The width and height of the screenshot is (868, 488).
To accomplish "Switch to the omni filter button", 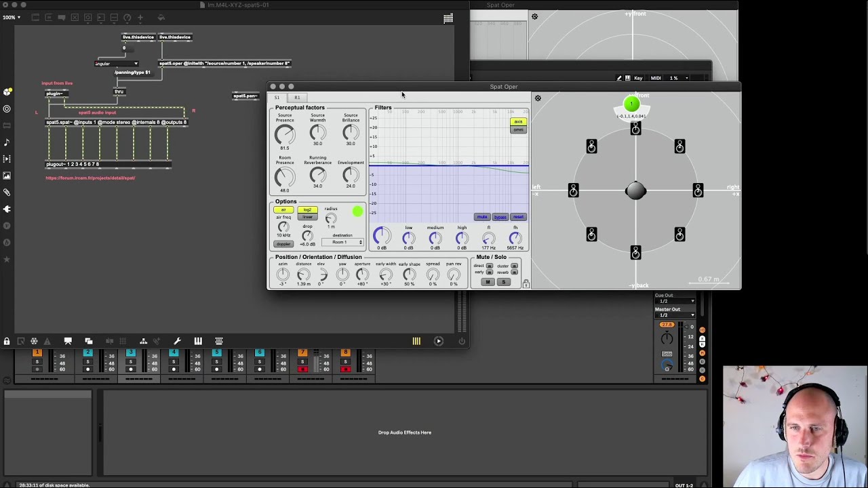I will click(x=518, y=129).
